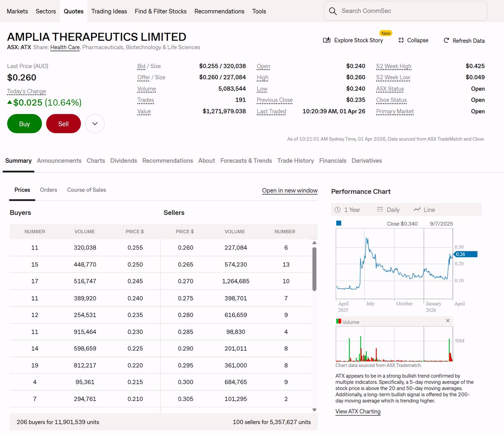Click the red-green Volume legend swatch
The height and width of the screenshot is (435, 504).
(x=339, y=322)
